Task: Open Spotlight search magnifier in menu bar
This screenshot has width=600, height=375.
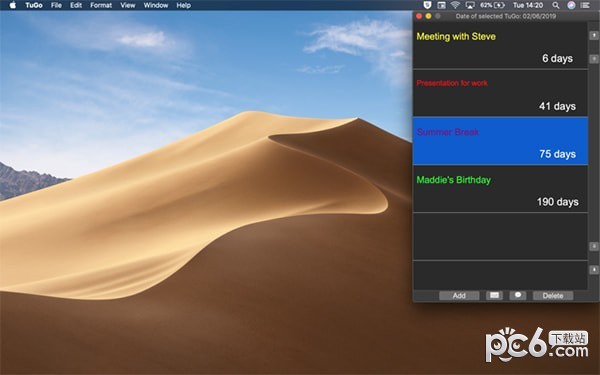Action: 556,5
